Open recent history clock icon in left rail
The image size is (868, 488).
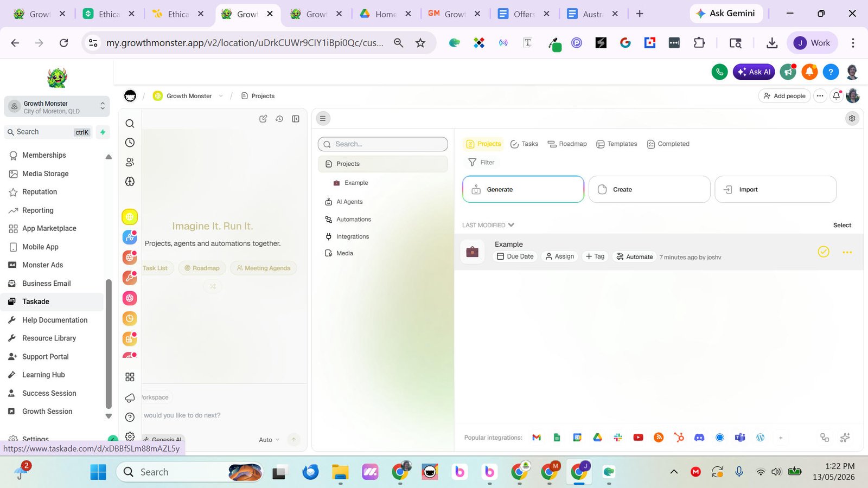point(130,143)
